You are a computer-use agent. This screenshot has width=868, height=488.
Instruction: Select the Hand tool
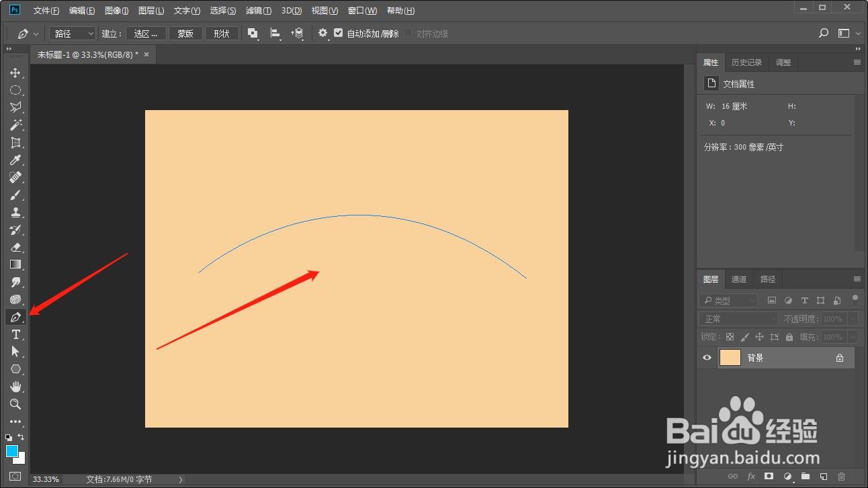(x=15, y=387)
